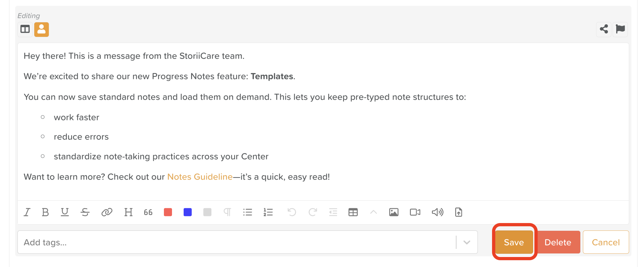Insert a video into the note
The width and height of the screenshot is (644, 267).
point(415,212)
